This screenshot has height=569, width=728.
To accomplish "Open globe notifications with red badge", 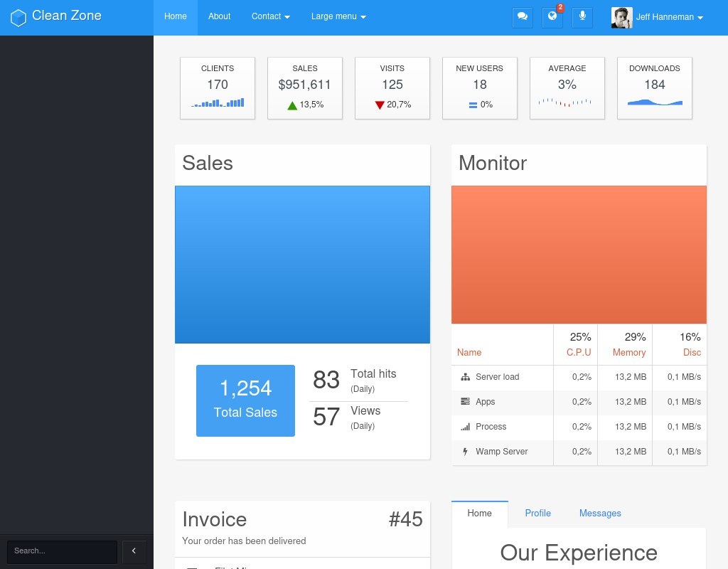I will point(552,17).
